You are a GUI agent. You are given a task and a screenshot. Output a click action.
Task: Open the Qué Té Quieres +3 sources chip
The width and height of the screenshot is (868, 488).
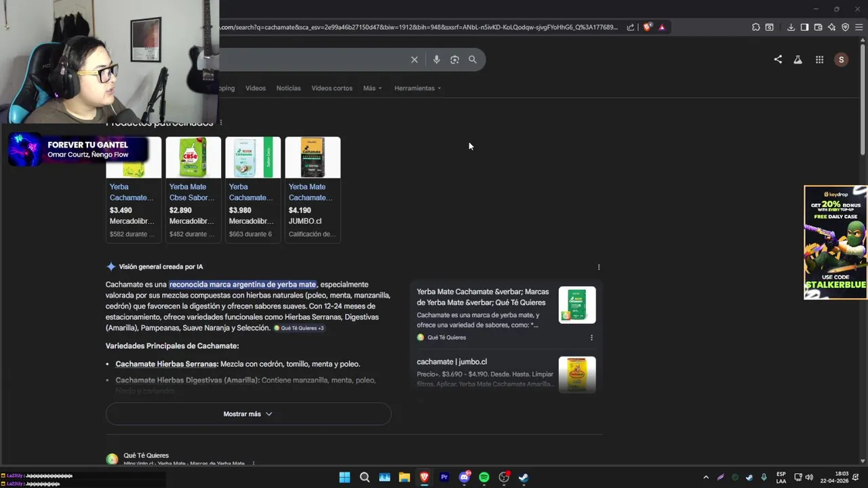pyautogui.click(x=299, y=328)
